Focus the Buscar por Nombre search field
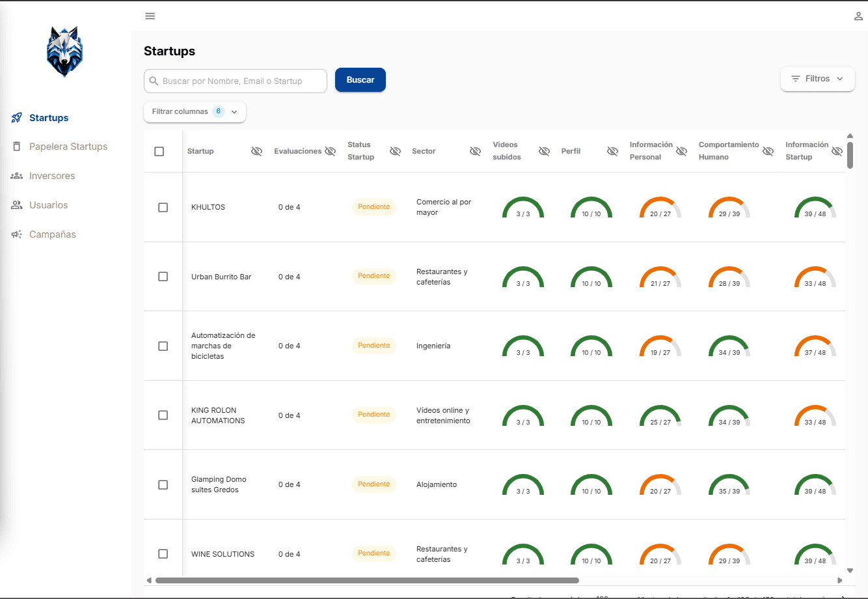The width and height of the screenshot is (868, 599). pyautogui.click(x=236, y=81)
